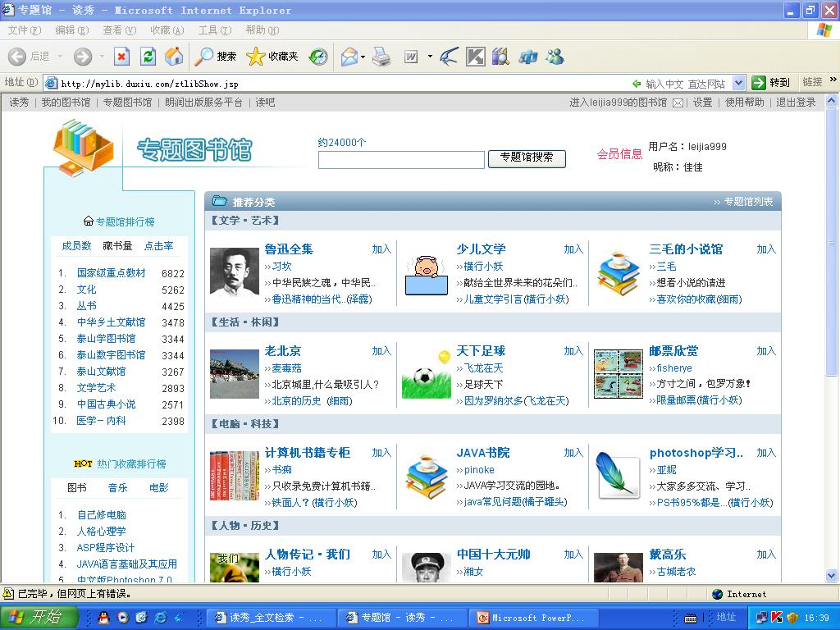Click 加入 next to JAVA书院
The height and width of the screenshot is (630, 840).
tap(573, 453)
